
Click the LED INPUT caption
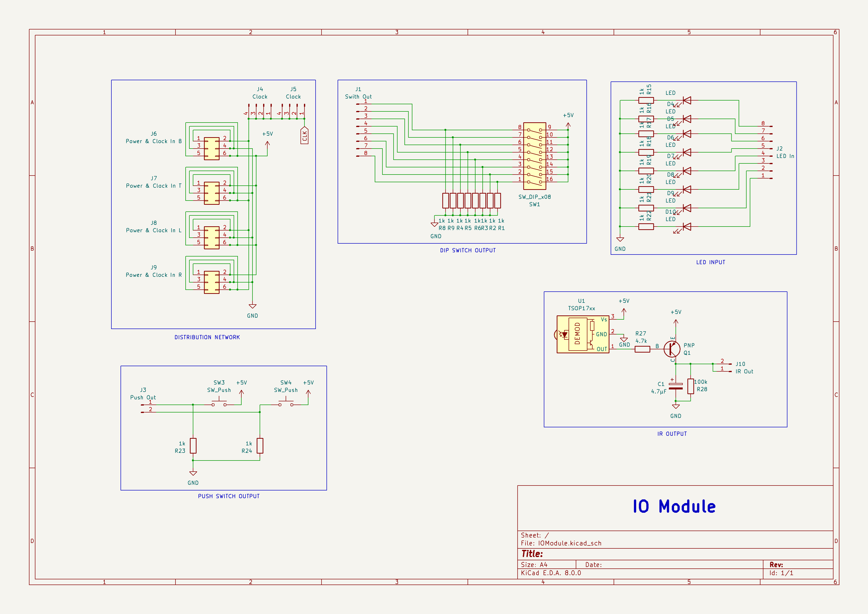[711, 262]
